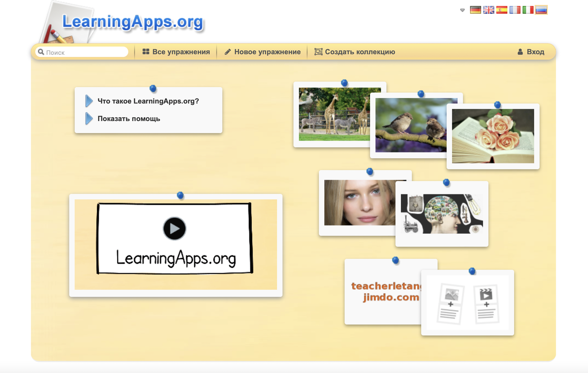Click the video card text LearningApps.org
Image resolution: width=588 pixels, height=373 pixels.
pyautogui.click(x=176, y=257)
